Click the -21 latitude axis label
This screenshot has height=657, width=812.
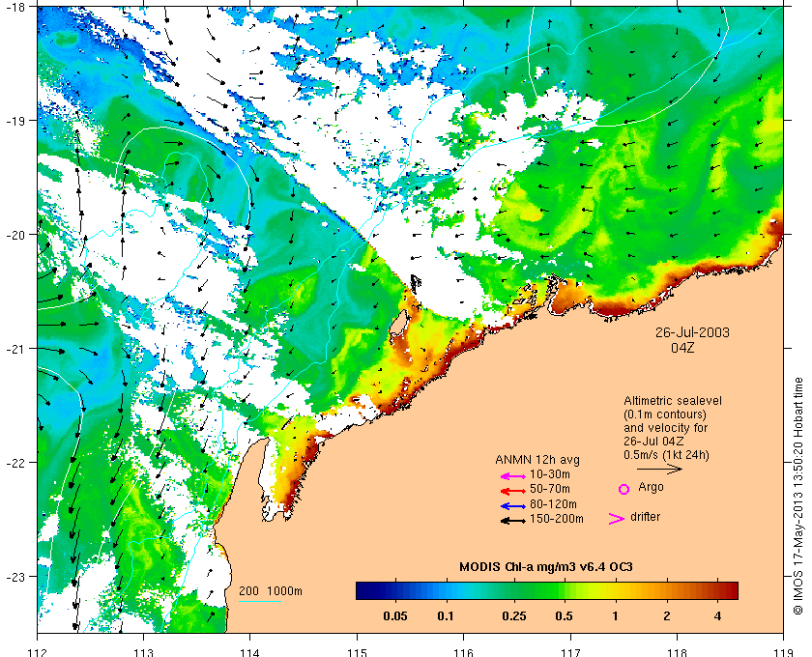pyautogui.click(x=15, y=349)
